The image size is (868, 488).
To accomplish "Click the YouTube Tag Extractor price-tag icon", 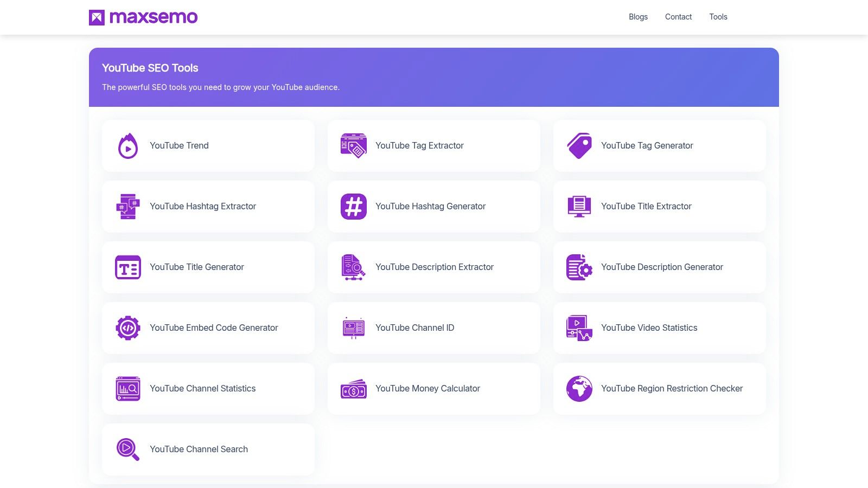I will coord(354,145).
